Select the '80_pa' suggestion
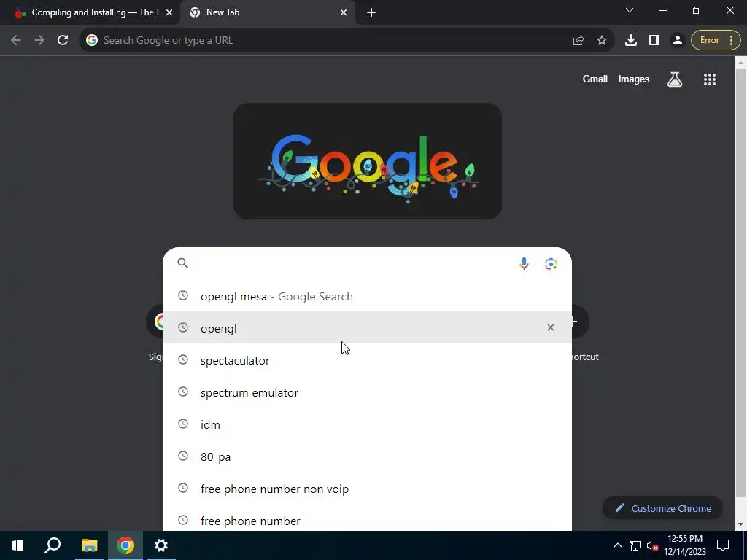The width and height of the screenshot is (747, 560). (367, 456)
